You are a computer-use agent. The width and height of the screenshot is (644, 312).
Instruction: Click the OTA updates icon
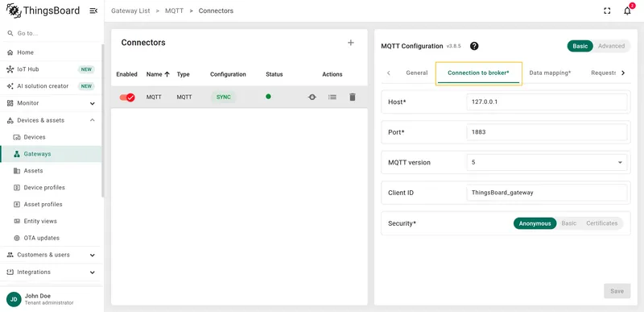pyautogui.click(x=17, y=238)
